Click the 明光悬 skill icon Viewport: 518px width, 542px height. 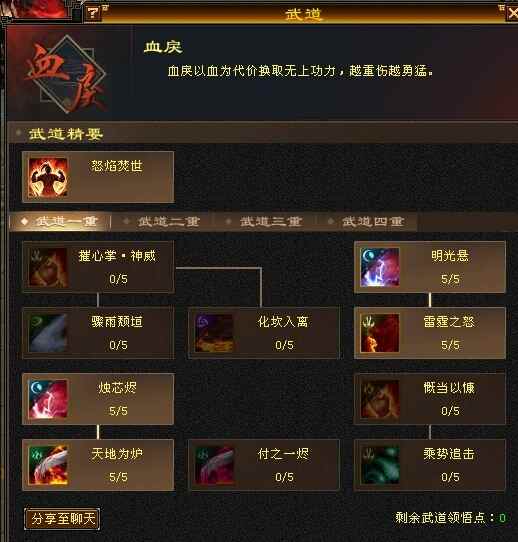tap(380, 267)
